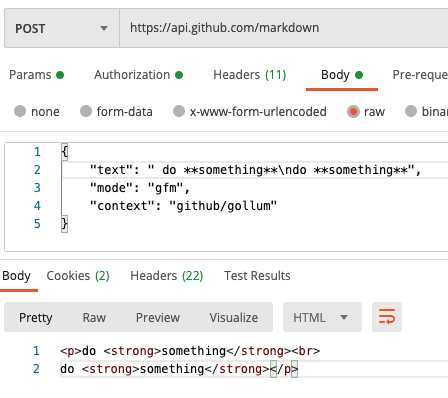
Task: Open the Pre-request Script tab
Action: (420, 75)
